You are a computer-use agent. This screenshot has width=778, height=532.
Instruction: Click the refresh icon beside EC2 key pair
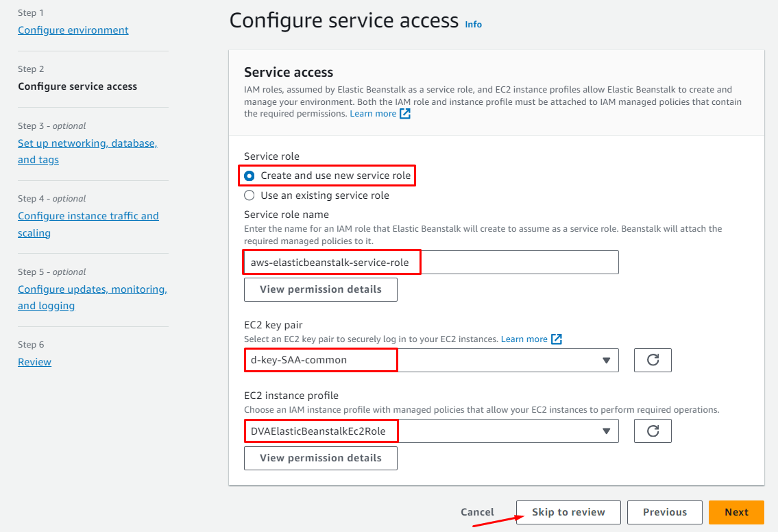pyautogui.click(x=653, y=360)
